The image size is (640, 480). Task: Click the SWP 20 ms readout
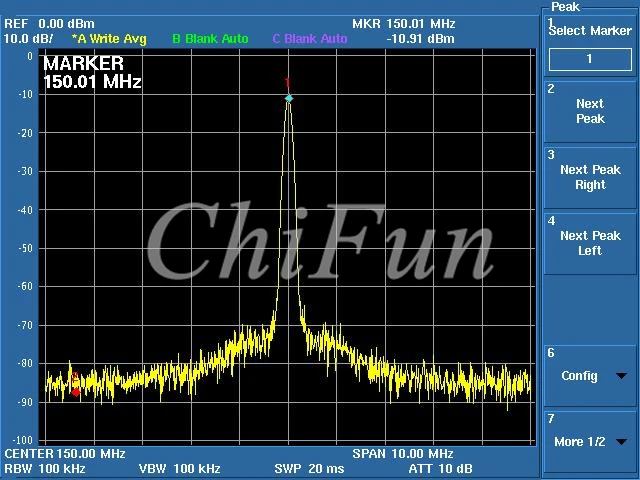309,469
